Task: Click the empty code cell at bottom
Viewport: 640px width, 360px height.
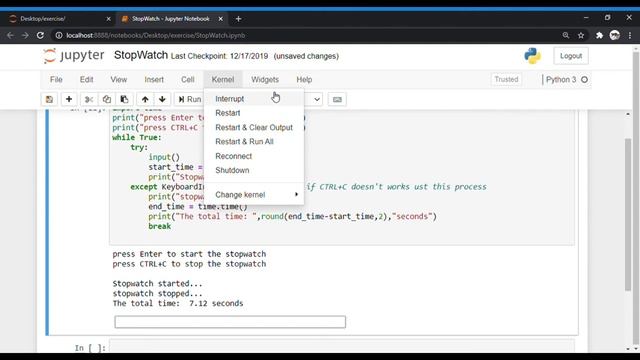Action: (342, 347)
